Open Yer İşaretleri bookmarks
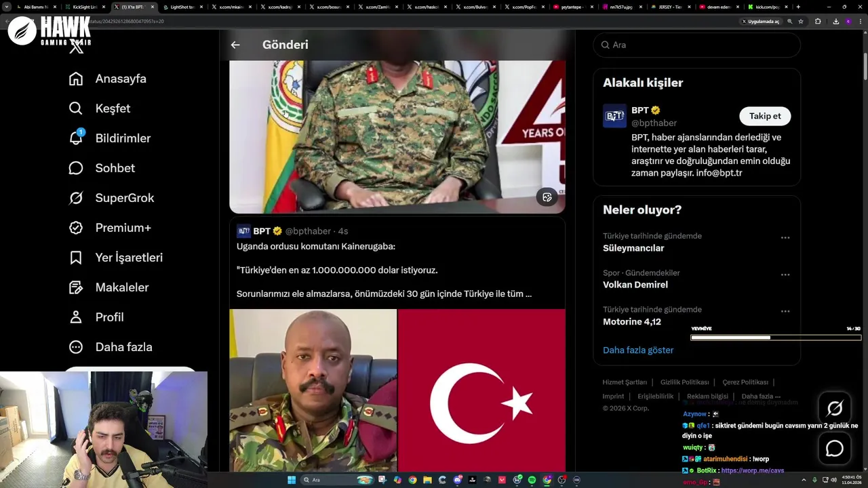 coord(116,258)
